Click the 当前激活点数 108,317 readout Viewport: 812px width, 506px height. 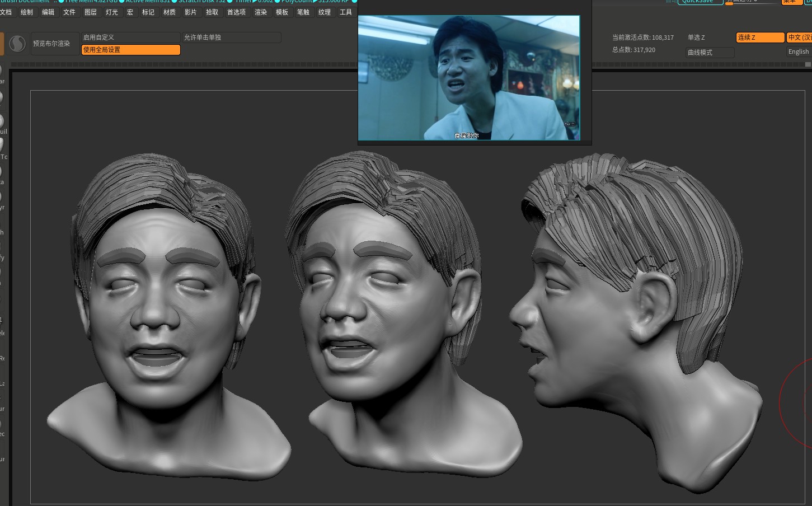643,38
